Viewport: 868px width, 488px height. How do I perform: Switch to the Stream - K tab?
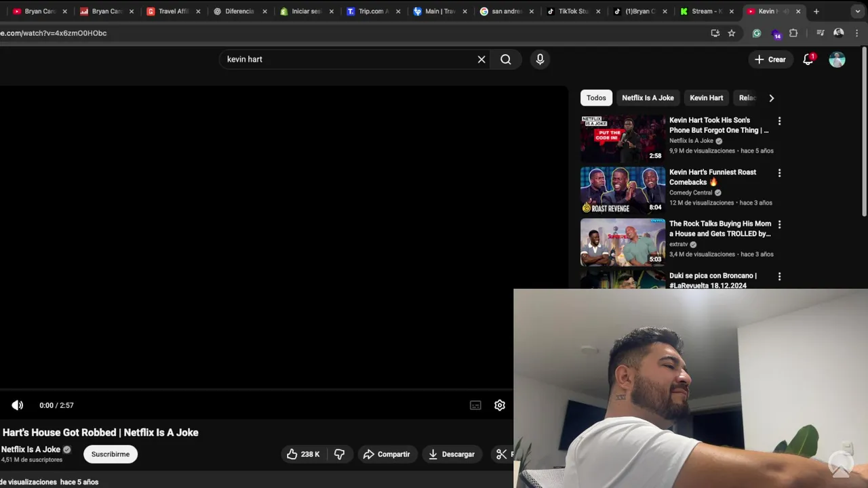705,12
